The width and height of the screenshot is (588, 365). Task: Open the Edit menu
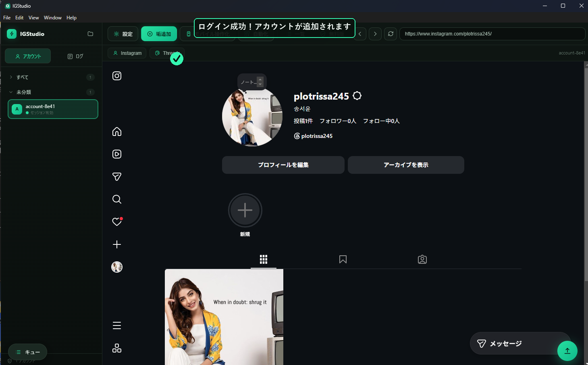pyautogui.click(x=19, y=18)
